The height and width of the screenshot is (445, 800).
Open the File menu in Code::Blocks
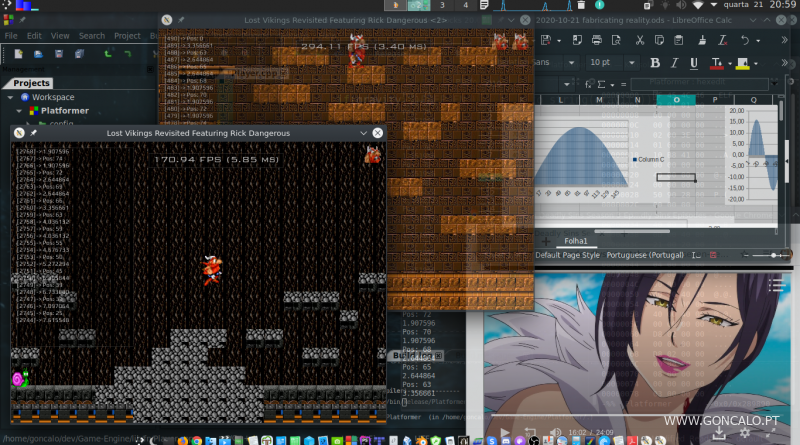[x=11, y=36]
